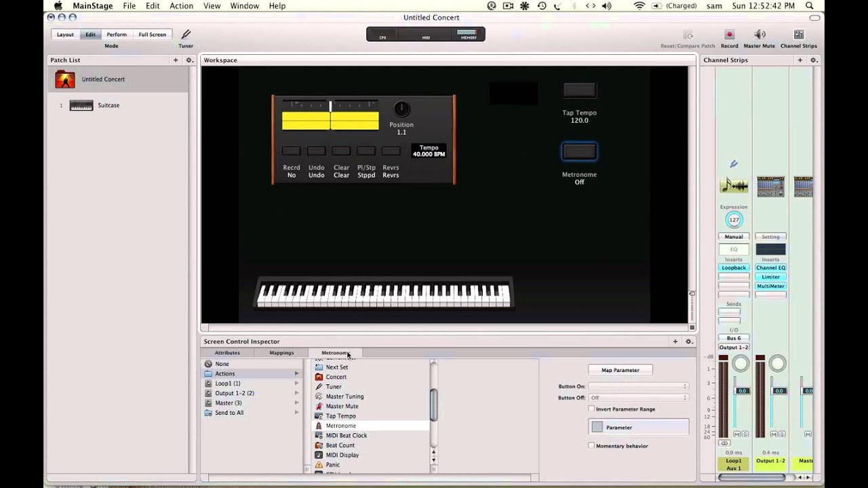Click the looper Position knob
Viewport: 868px width, 488px height.
pyautogui.click(x=401, y=109)
